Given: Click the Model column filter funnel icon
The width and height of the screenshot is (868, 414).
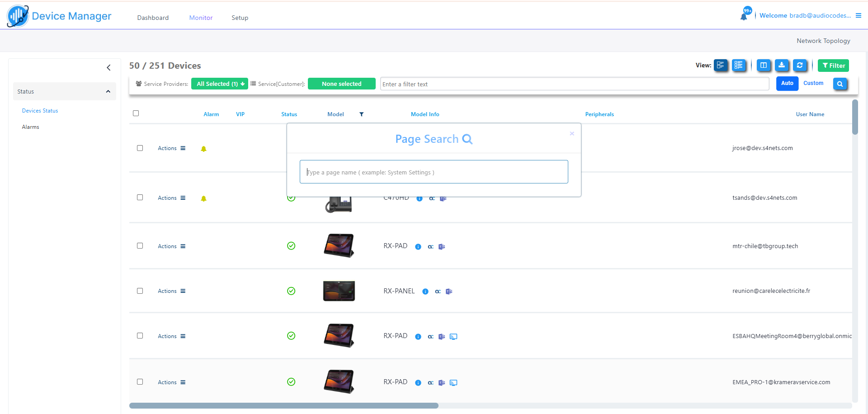Looking at the screenshot, I should [361, 114].
